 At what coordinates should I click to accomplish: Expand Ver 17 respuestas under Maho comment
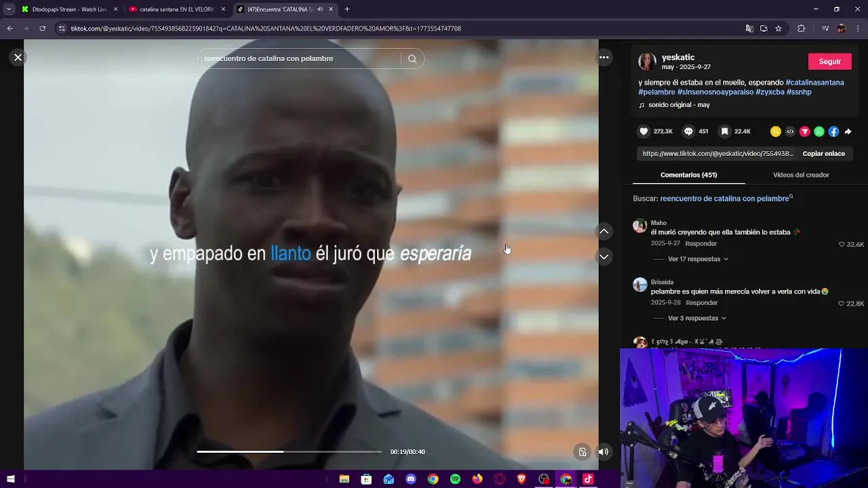(698, 259)
